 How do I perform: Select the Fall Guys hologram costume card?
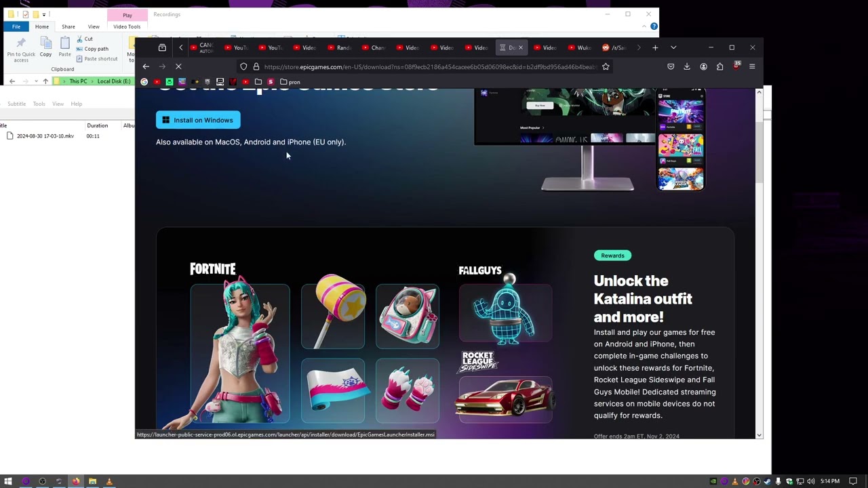click(x=505, y=313)
